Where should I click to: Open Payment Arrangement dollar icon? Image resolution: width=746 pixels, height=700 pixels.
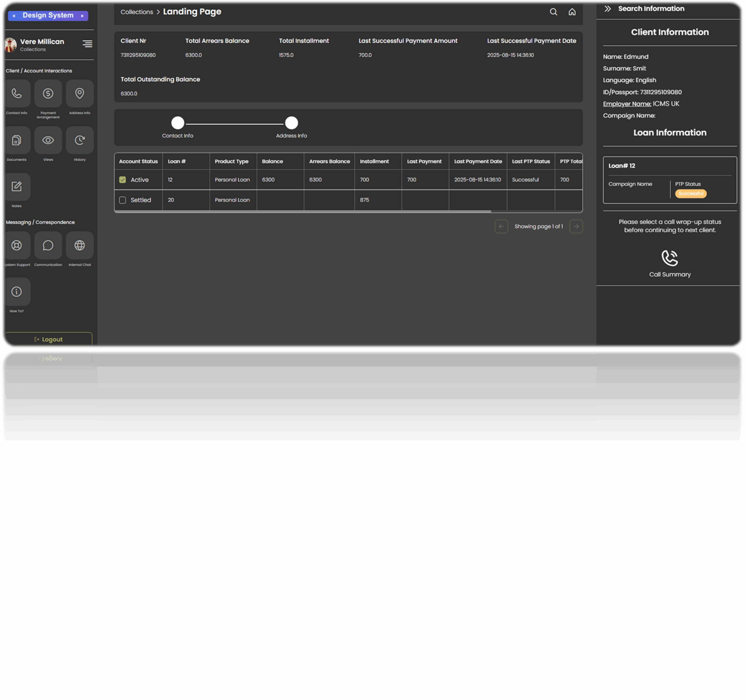[x=48, y=94]
